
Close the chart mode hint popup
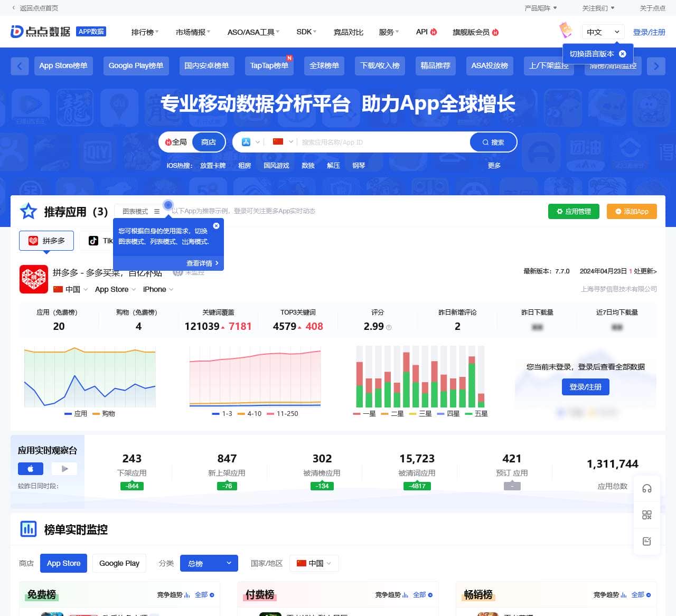[x=216, y=226]
